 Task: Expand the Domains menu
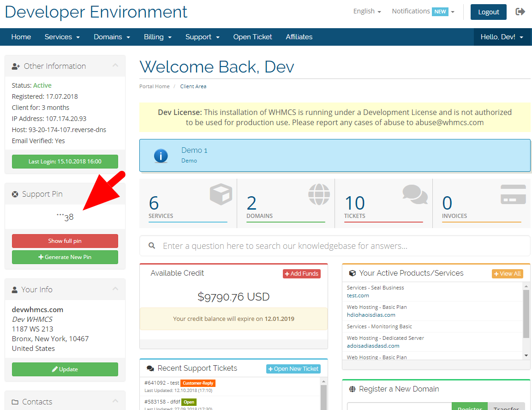[x=112, y=37]
